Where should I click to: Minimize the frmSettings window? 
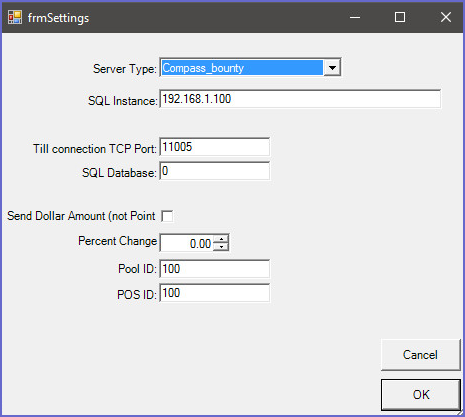[x=355, y=17]
